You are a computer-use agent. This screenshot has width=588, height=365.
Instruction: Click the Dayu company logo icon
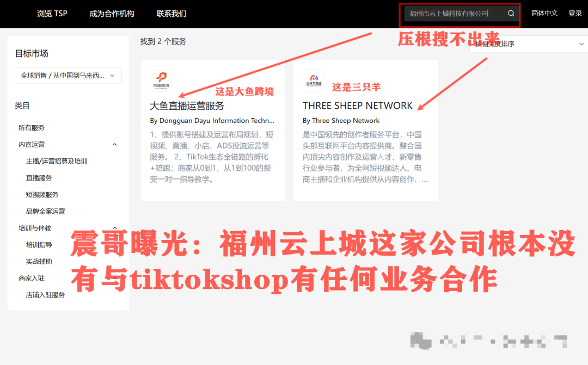[161, 81]
